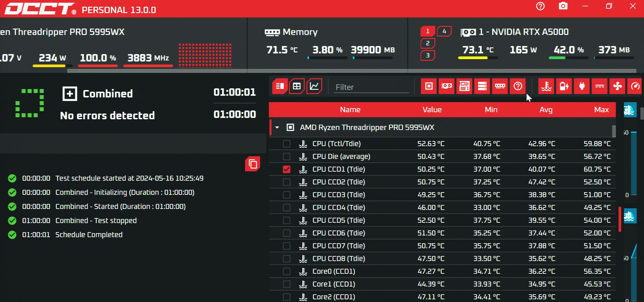Click the 3883 MHz CPU clock reading
Viewport: 644px width, 302px height.
[148, 58]
